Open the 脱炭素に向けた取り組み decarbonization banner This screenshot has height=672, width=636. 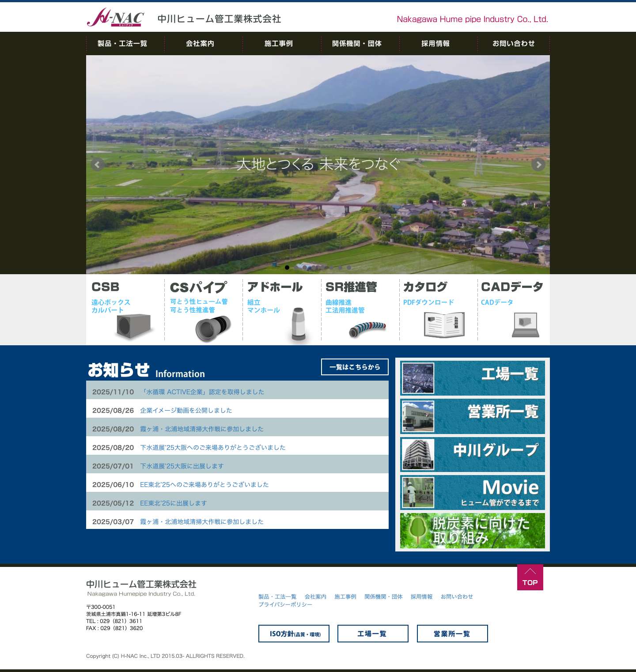click(472, 532)
